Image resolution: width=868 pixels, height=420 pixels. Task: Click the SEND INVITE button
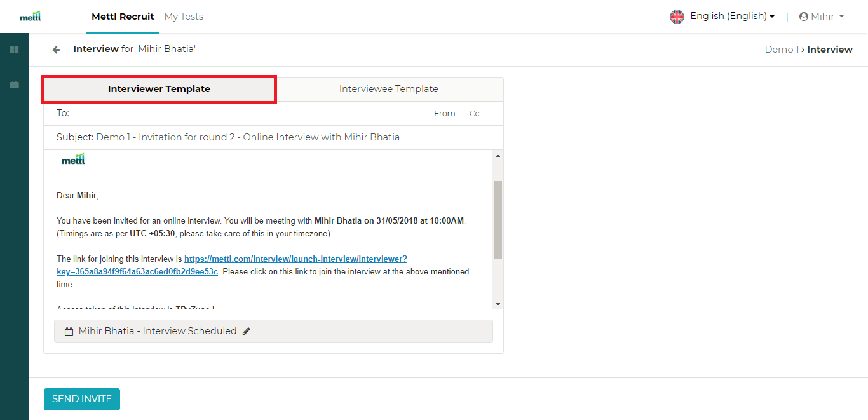pyautogui.click(x=82, y=399)
